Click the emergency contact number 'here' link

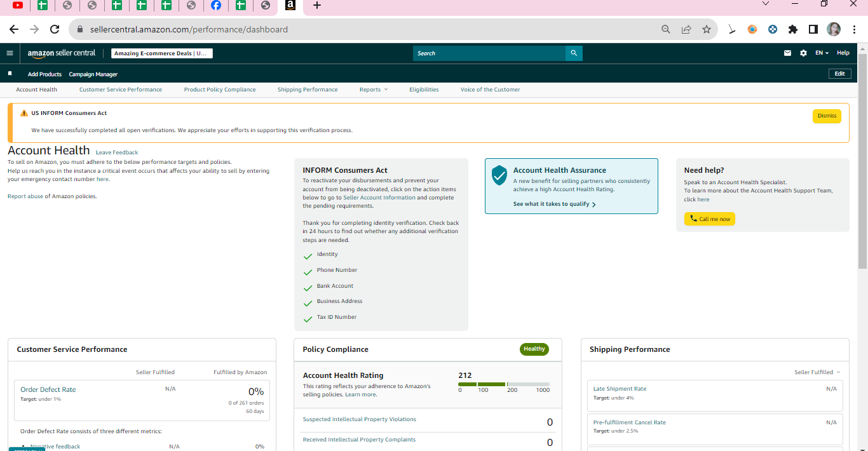click(x=103, y=179)
